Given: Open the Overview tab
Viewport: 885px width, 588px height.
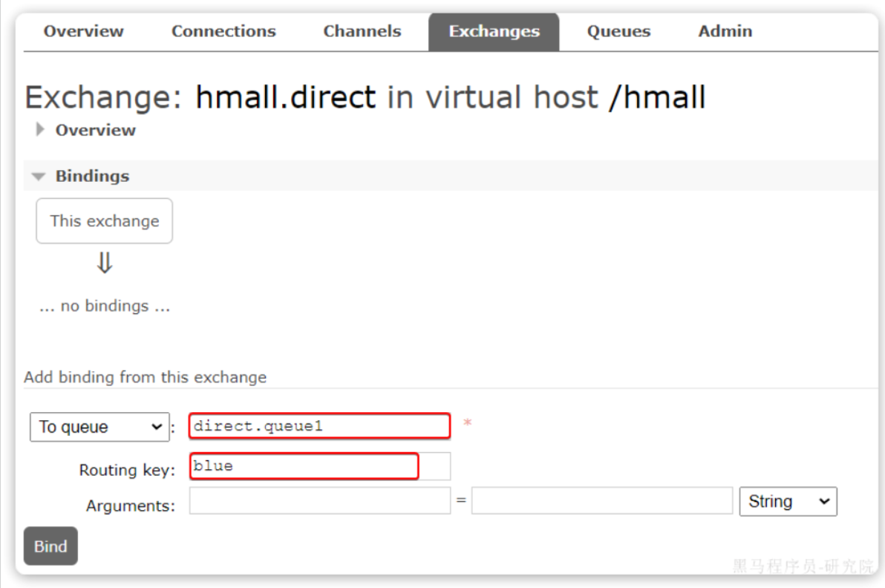Looking at the screenshot, I should coord(84,31).
